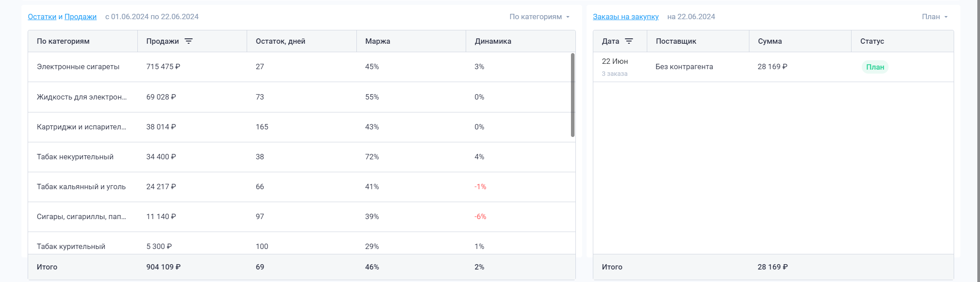This screenshot has height=282, width=980.
Task: Click the Без контрагента supplier cell
Action: point(684,67)
